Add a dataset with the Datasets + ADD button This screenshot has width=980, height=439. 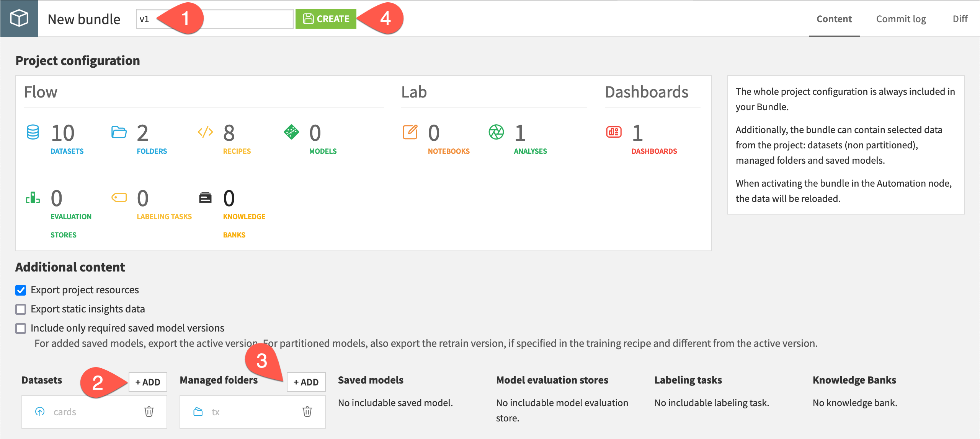(x=148, y=382)
